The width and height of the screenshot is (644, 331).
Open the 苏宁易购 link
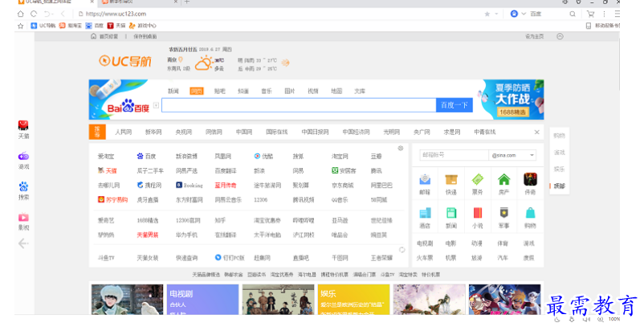[x=112, y=199]
